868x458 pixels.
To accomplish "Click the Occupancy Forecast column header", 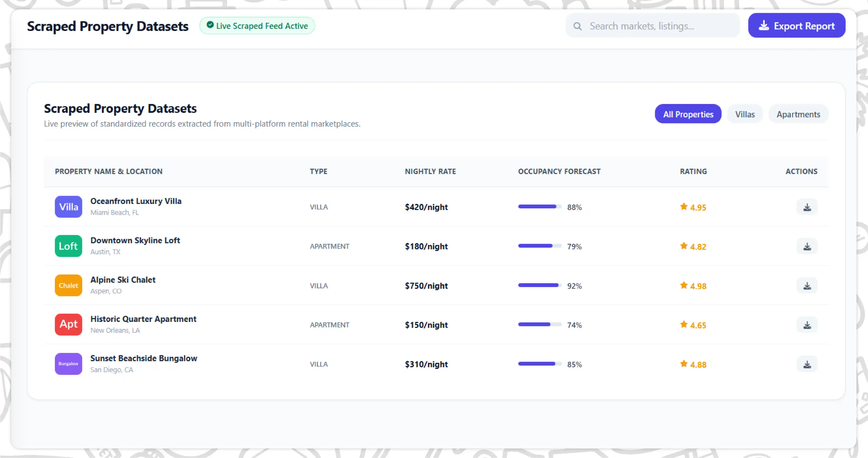I will [559, 172].
